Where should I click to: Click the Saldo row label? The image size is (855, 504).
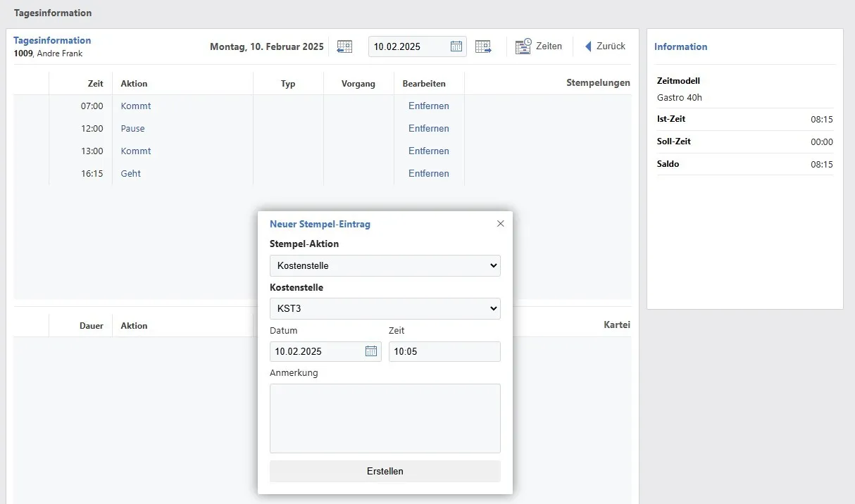click(x=668, y=164)
